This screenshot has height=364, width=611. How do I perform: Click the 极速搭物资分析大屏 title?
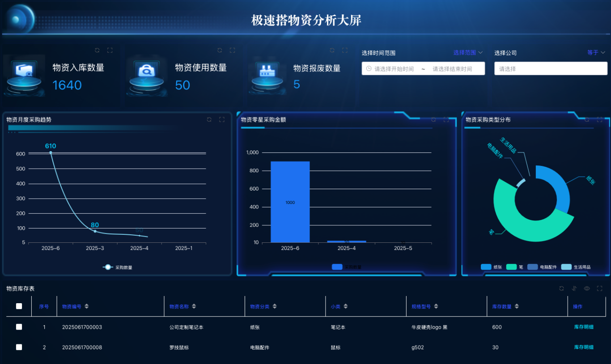coord(306,20)
